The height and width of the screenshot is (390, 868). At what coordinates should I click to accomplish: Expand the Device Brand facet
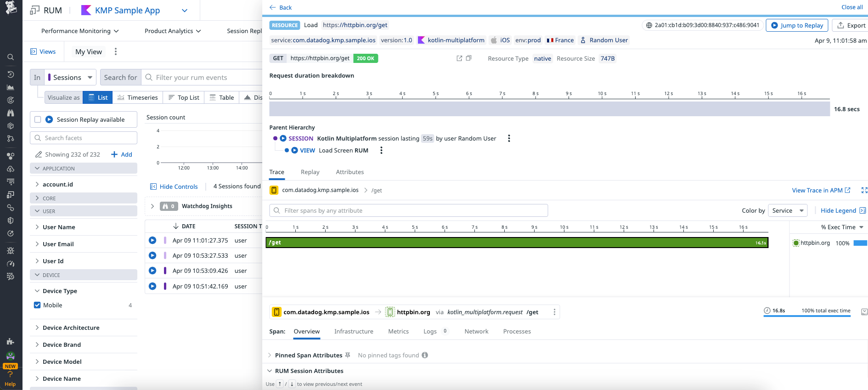point(62,345)
